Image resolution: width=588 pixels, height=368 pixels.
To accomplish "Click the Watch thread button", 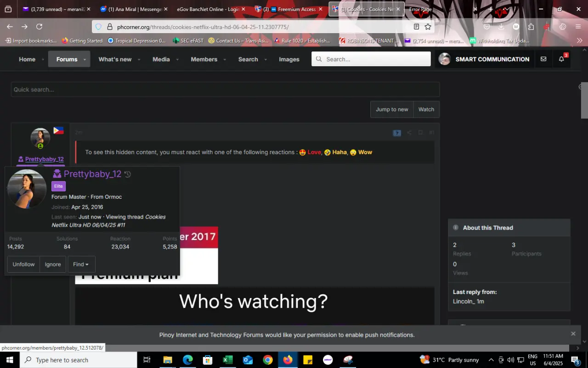I will [x=426, y=109].
